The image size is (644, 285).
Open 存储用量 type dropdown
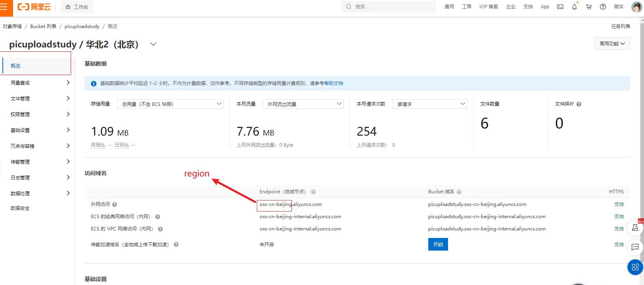pyautogui.click(x=170, y=104)
